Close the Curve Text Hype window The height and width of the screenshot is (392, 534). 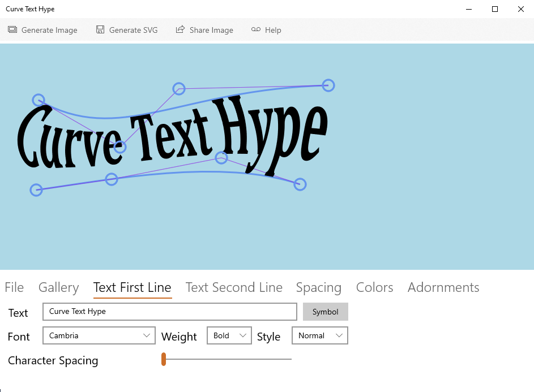[521, 9]
